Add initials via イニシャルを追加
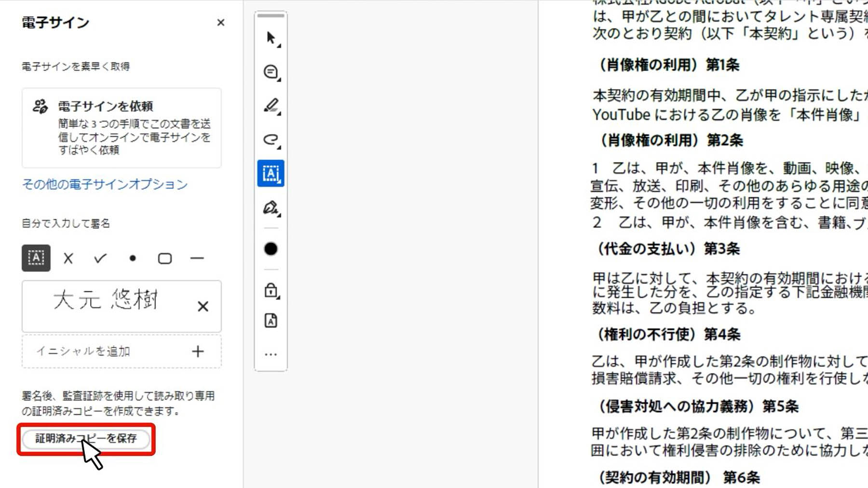868x488 pixels. tap(122, 351)
